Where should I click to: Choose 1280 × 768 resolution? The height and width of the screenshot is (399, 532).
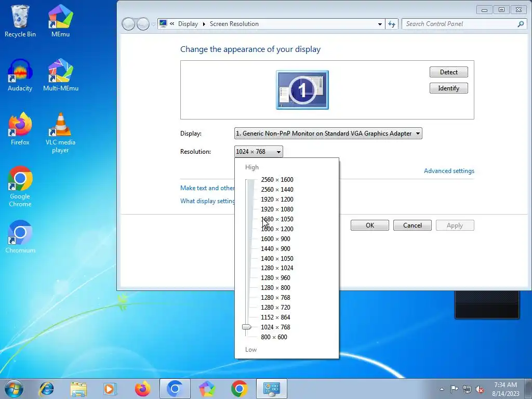[x=275, y=297]
